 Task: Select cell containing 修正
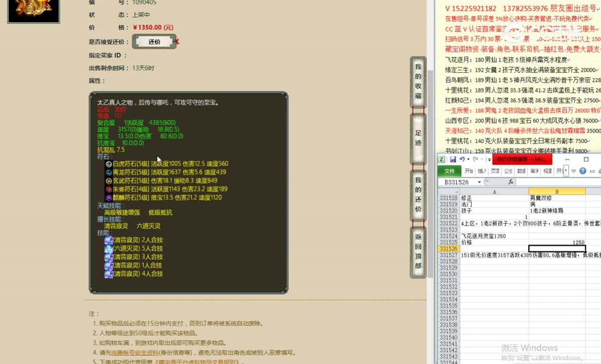coord(494,198)
